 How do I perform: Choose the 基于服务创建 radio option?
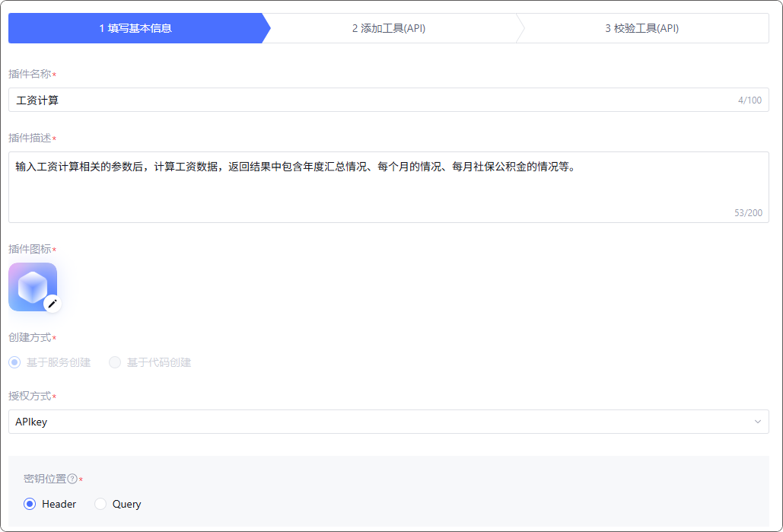tap(14, 362)
